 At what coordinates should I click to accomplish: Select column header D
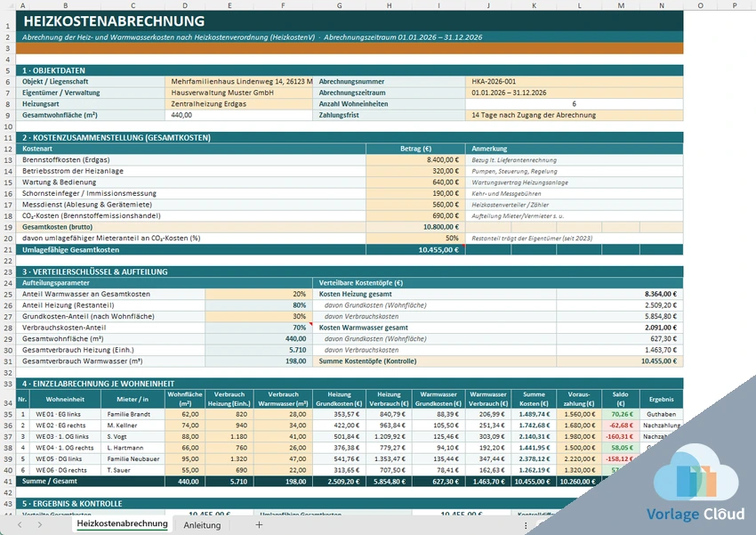click(x=185, y=5)
